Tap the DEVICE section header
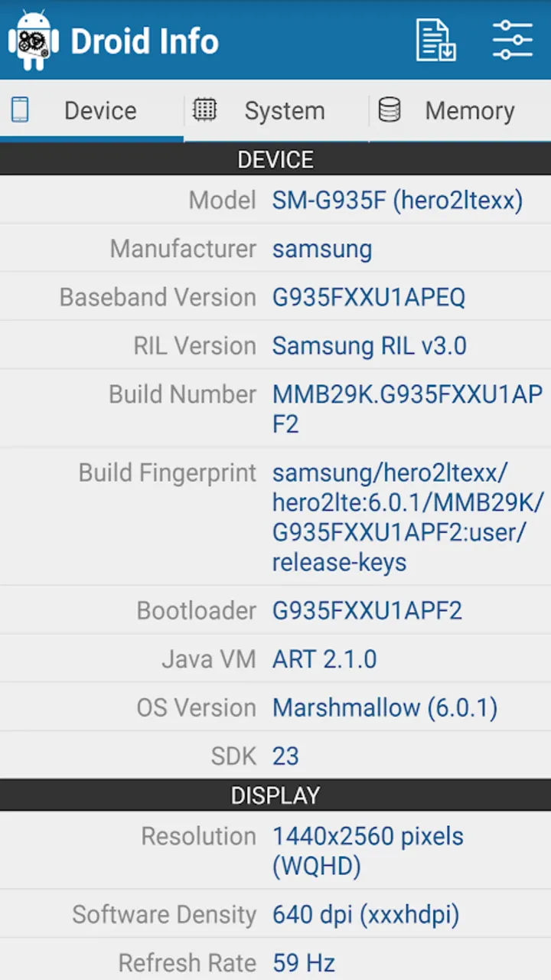Viewport: 551px width, 980px height. point(275,159)
